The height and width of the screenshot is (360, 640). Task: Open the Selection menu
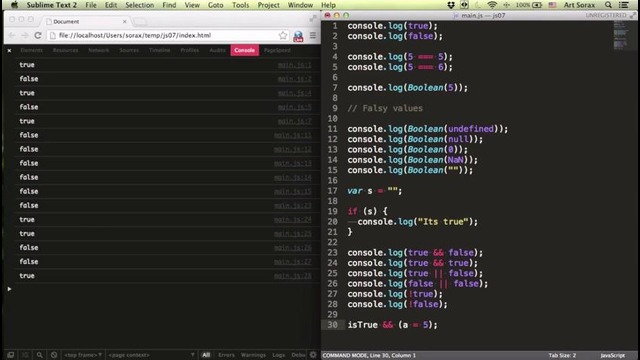click(x=140, y=5)
